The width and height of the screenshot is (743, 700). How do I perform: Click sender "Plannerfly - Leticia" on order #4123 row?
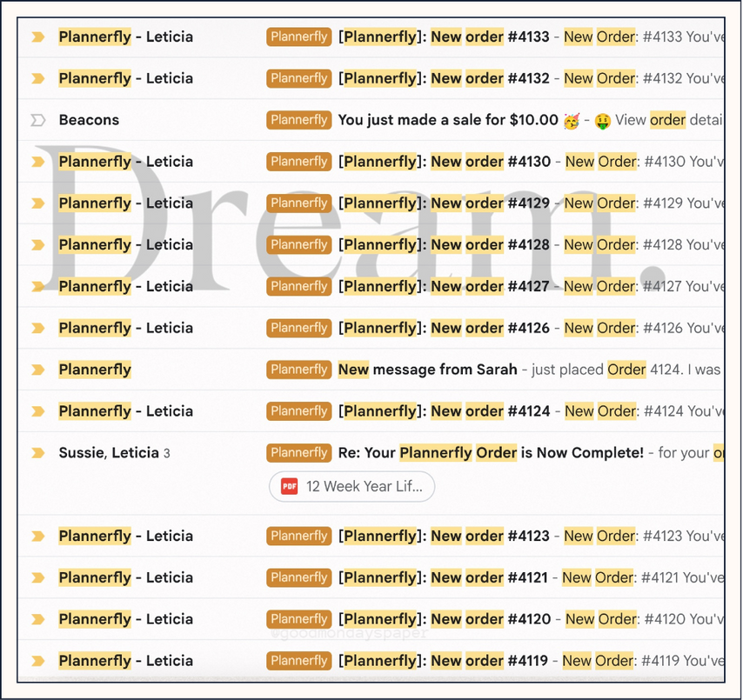point(126,537)
